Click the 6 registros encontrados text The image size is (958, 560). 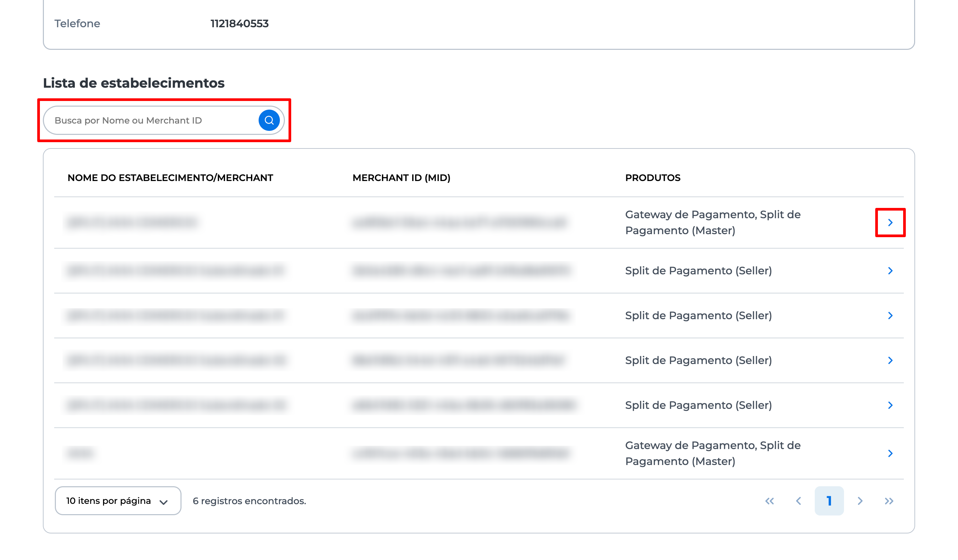[x=249, y=501]
